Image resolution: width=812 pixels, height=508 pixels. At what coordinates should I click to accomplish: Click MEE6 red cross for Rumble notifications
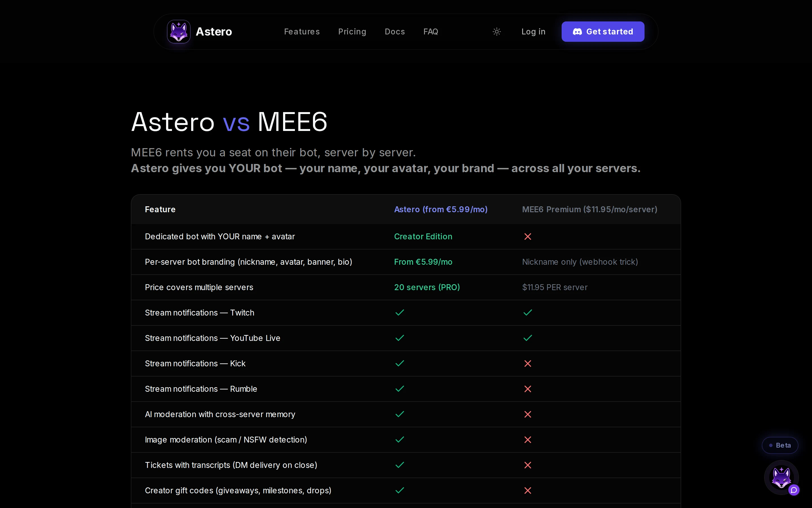click(528, 389)
